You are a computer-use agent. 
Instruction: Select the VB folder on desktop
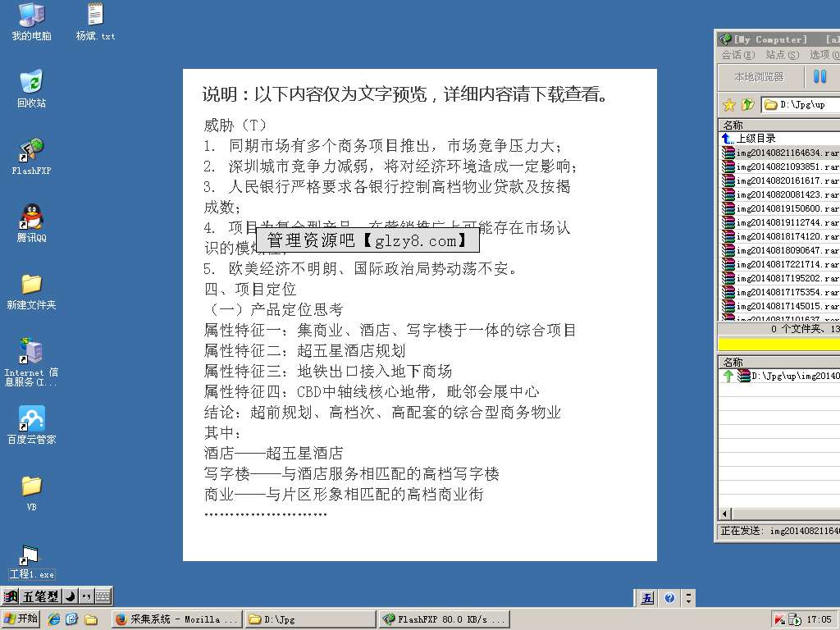point(32,493)
